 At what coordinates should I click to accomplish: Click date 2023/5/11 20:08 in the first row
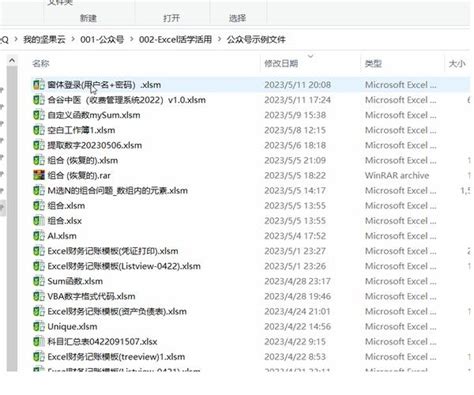298,85
